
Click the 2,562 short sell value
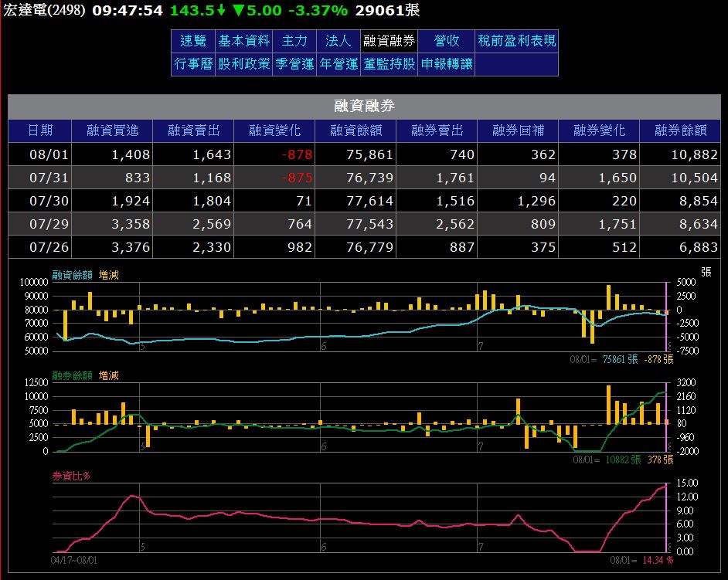click(x=455, y=224)
